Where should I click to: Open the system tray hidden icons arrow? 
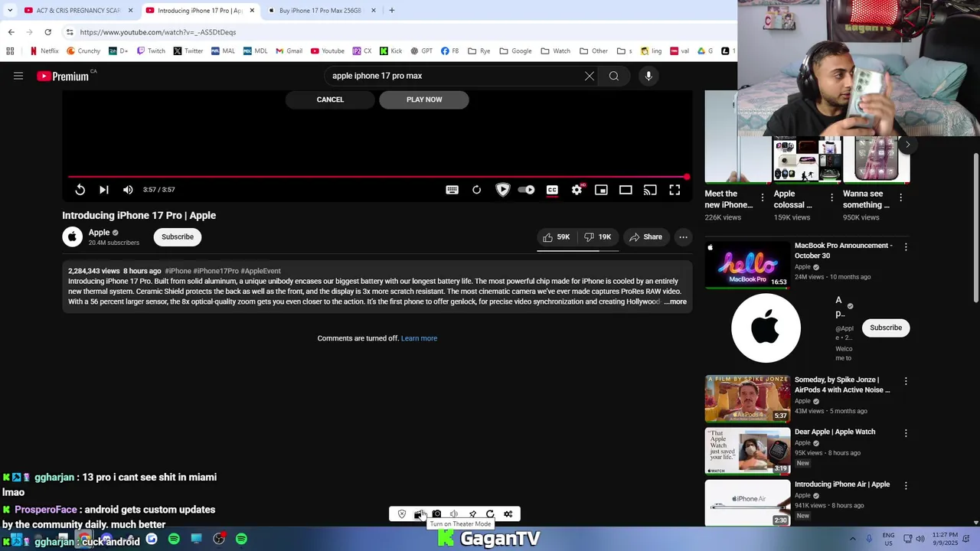coord(852,540)
